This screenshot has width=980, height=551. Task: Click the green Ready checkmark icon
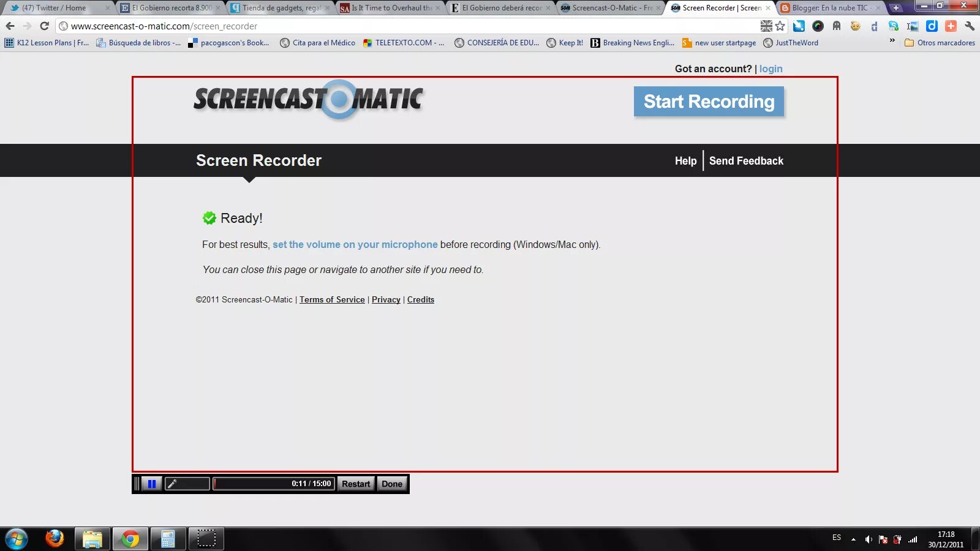tap(209, 218)
